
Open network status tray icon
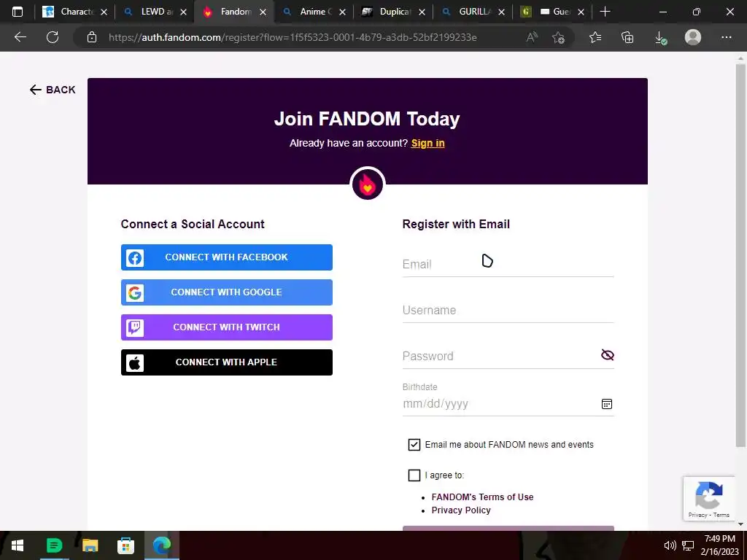687,545
